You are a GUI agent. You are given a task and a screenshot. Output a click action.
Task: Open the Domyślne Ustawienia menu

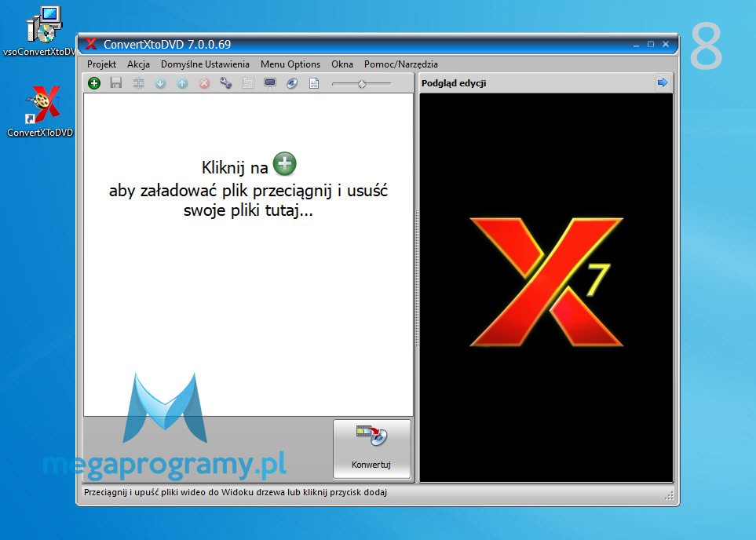(206, 64)
